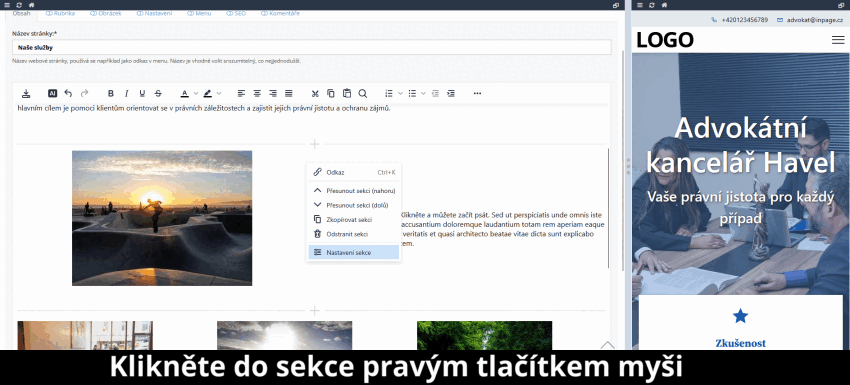Viewport: 850px width, 385px height.
Task: Toggle strikethrough formatting
Action: [x=158, y=93]
